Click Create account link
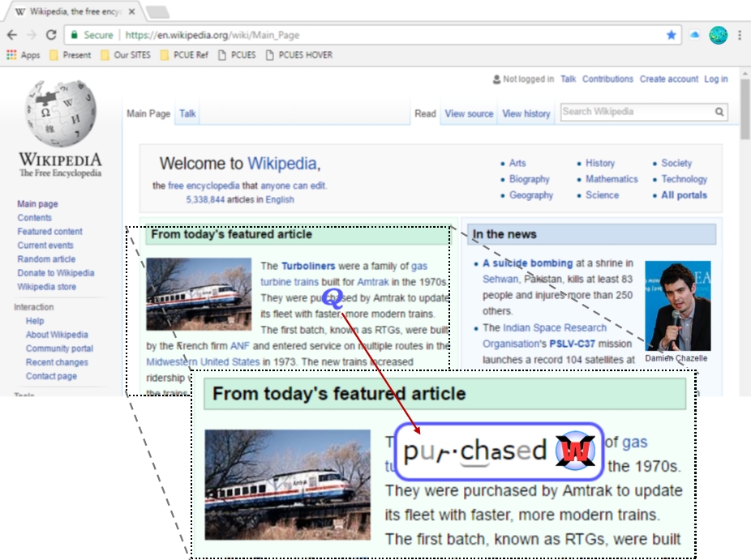This screenshot has height=560, width=751. tap(668, 79)
